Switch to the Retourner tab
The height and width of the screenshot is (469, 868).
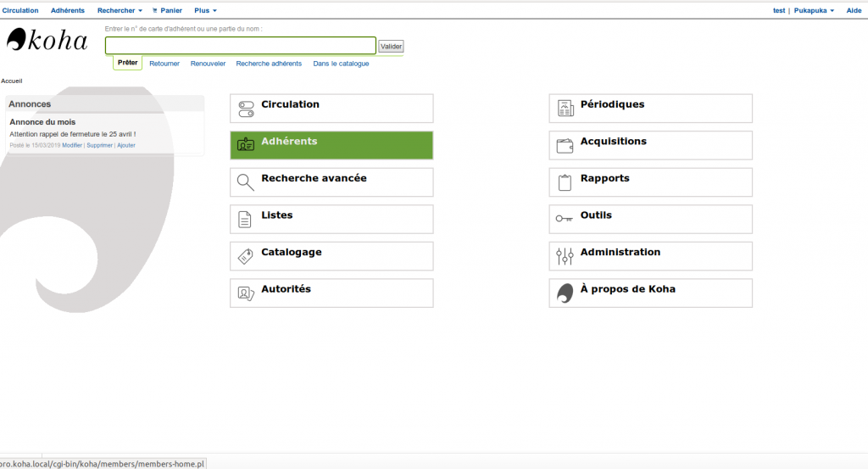point(164,64)
